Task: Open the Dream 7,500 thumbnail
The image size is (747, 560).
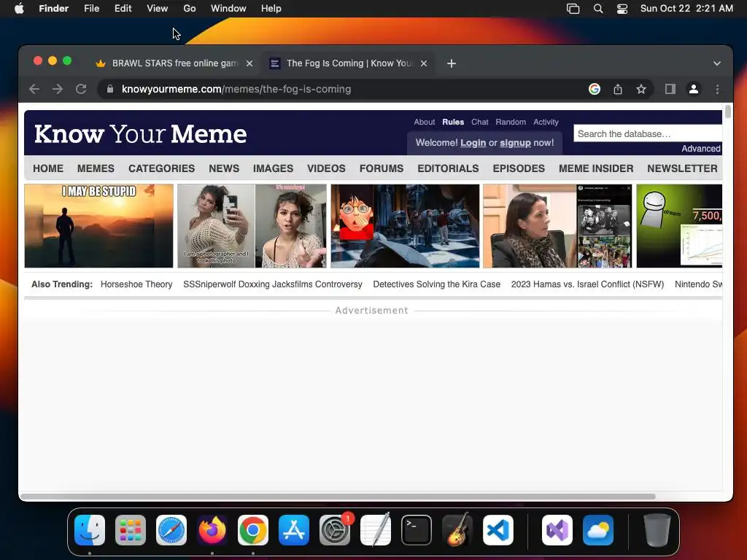Action: (679, 226)
